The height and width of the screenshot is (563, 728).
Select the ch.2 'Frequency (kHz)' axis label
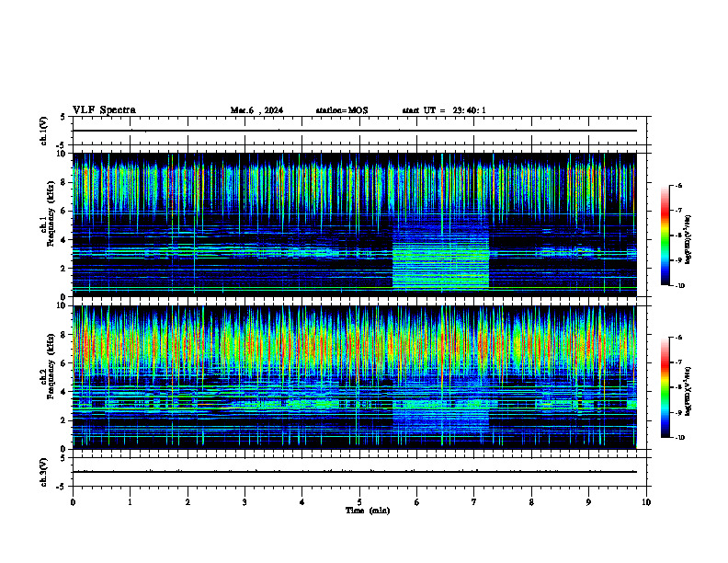click(51, 366)
